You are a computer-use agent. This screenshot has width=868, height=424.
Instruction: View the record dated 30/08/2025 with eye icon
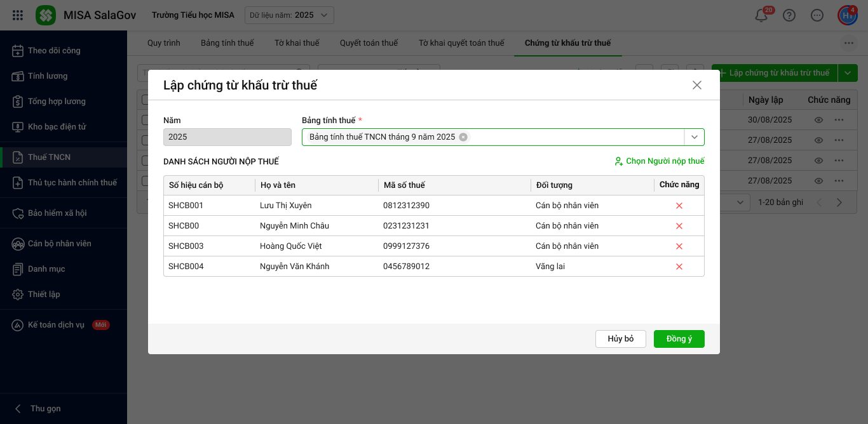(818, 120)
